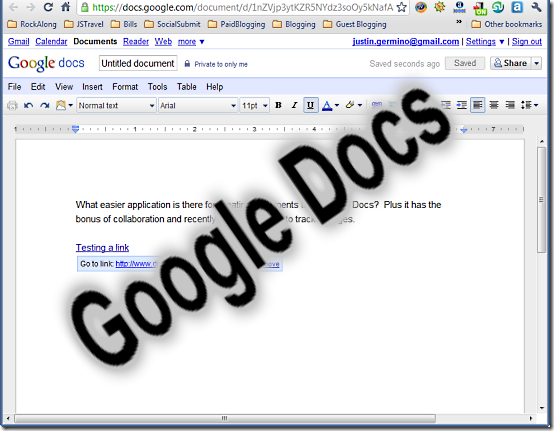
Task: Open the 11pt font size dropdown
Action: [255, 105]
